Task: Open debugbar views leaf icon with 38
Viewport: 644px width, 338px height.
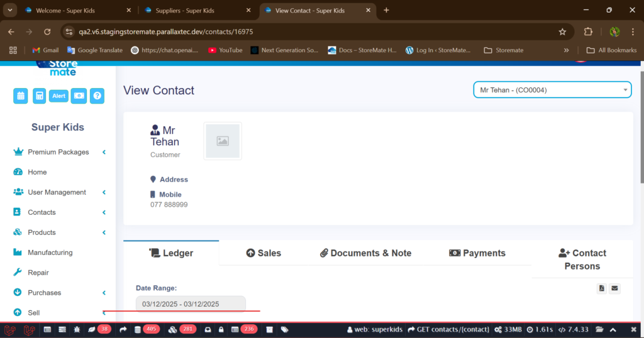Action: tap(99, 329)
